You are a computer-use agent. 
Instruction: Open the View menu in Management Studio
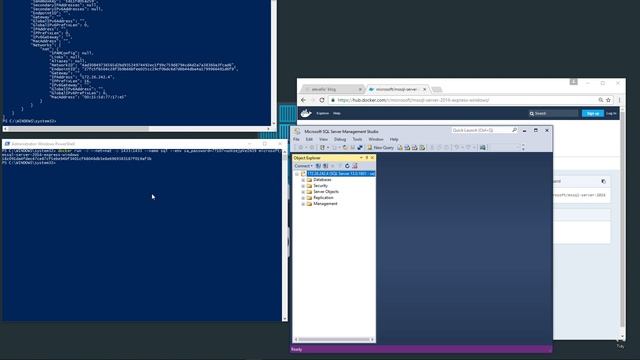323,139
